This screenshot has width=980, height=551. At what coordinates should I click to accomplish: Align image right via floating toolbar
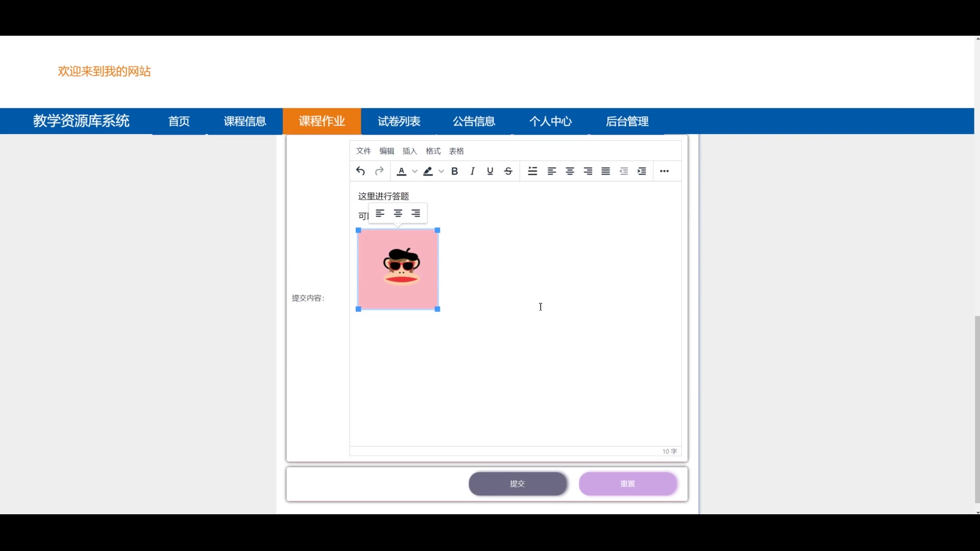(x=416, y=213)
